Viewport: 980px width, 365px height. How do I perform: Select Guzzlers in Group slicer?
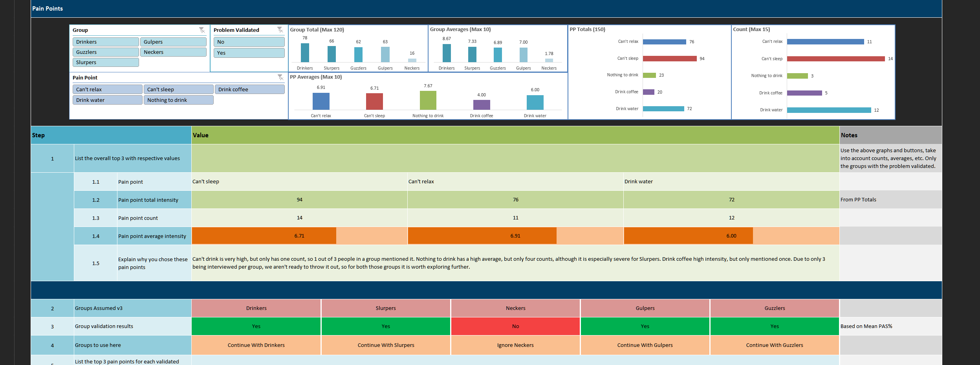106,52
